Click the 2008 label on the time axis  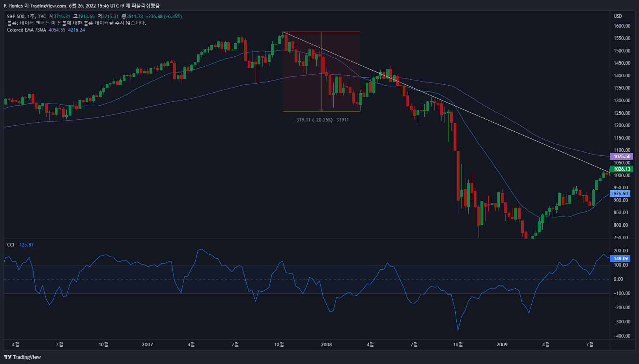(326, 345)
